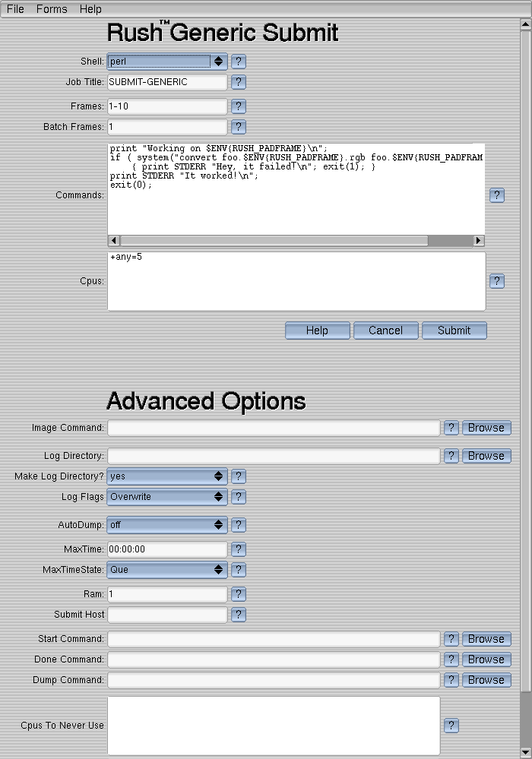Click into the Job Title field
The image size is (532, 759).
pos(167,82)
